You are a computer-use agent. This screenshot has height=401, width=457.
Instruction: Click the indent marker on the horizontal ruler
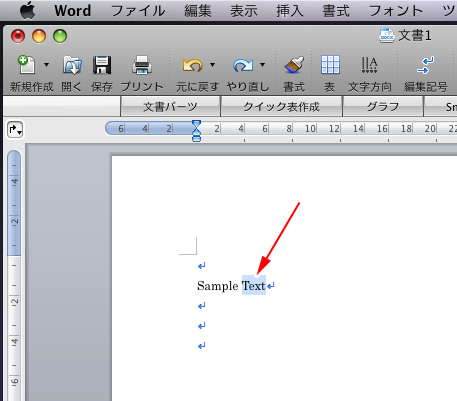[x=197, y=131]
